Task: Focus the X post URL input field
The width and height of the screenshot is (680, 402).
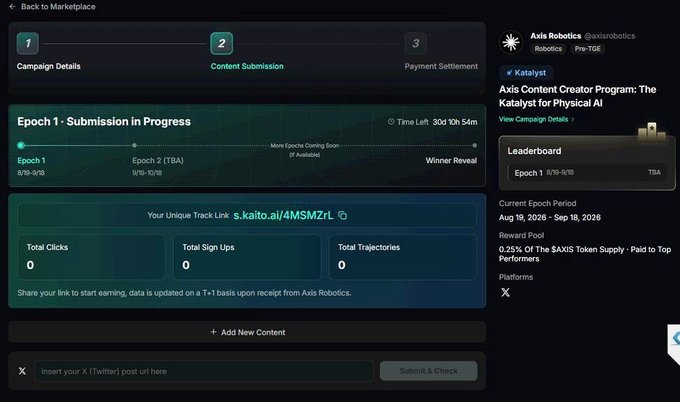Action: (204, 371)
